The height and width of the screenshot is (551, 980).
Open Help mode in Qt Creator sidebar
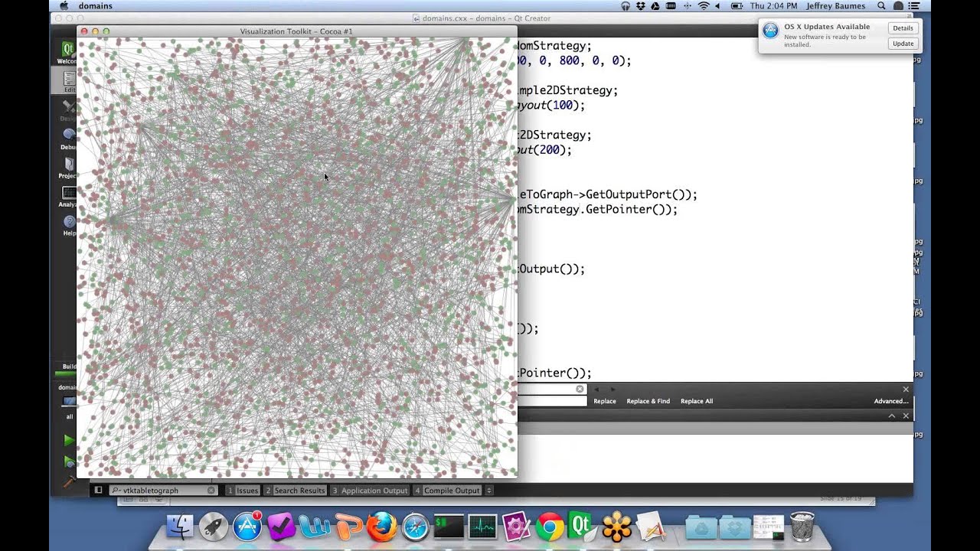pyautogui.click(x=69, y=225)
